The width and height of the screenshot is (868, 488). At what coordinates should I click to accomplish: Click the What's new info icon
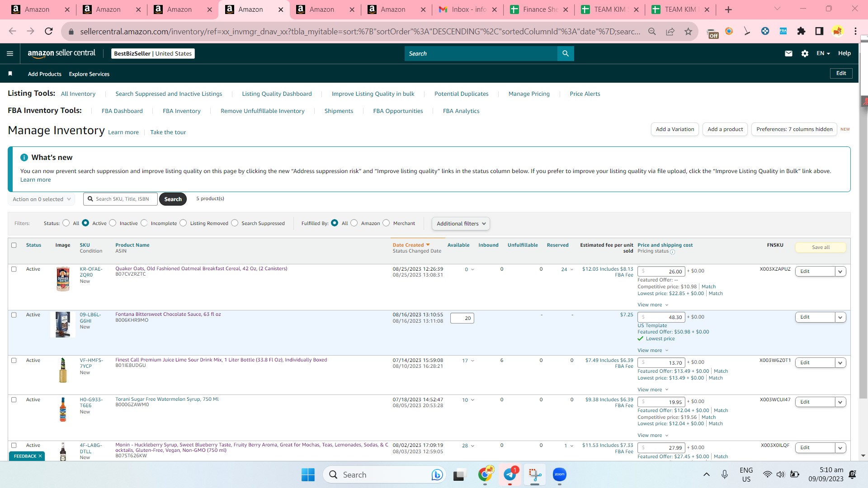pos(24,157)
